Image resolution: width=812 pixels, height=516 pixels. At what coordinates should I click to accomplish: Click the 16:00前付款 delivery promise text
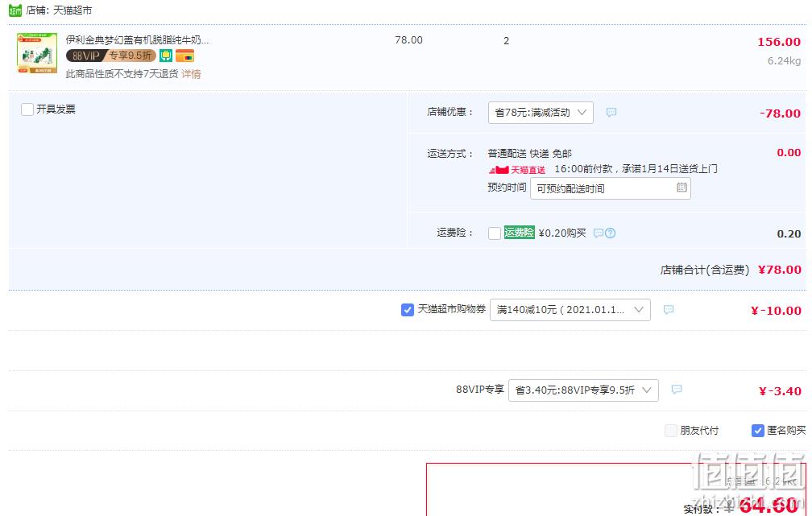coord(636,169)
